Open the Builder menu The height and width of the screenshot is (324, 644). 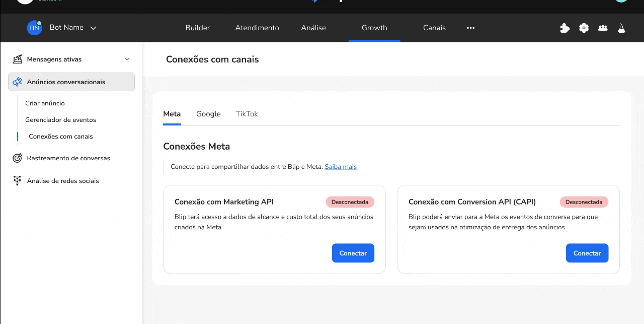(x=198, y=28)
